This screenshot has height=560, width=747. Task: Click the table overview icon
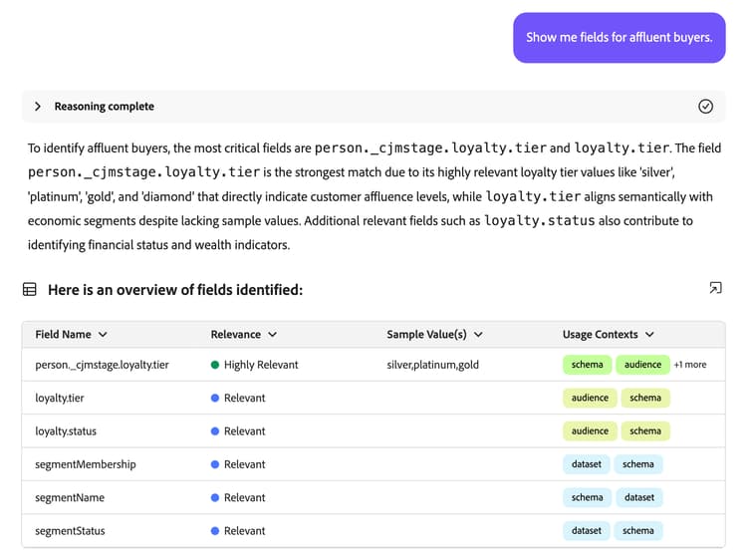point(30,290)
